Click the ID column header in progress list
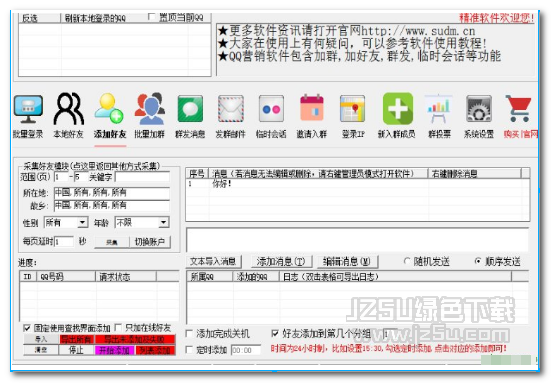Screen dimensions: 551x383 pos(28,277)
